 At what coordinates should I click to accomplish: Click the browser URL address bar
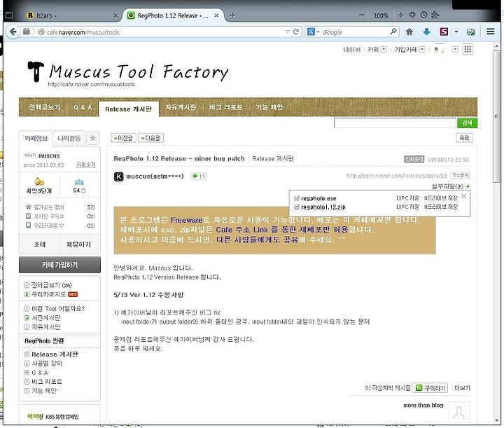[164, 32]
